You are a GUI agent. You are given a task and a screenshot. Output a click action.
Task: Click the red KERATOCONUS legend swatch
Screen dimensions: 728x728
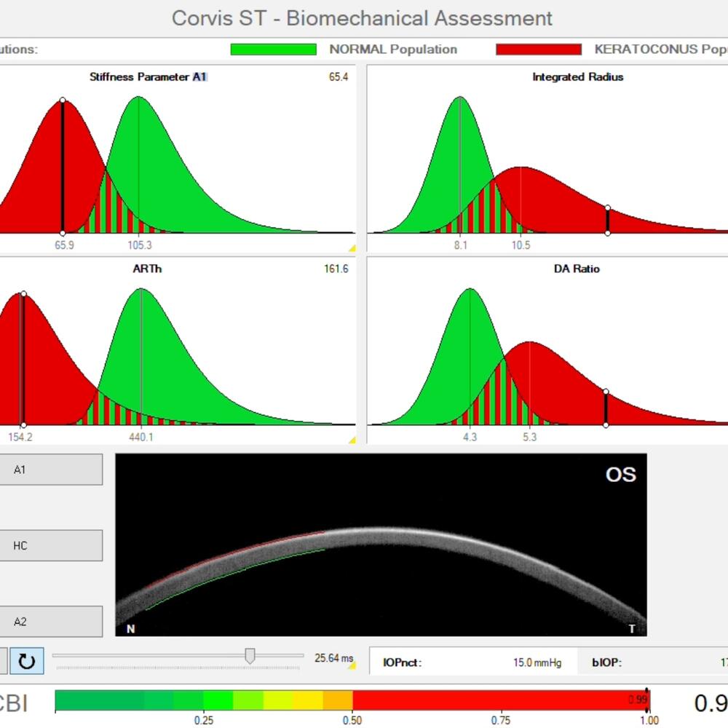click(538, 50)
